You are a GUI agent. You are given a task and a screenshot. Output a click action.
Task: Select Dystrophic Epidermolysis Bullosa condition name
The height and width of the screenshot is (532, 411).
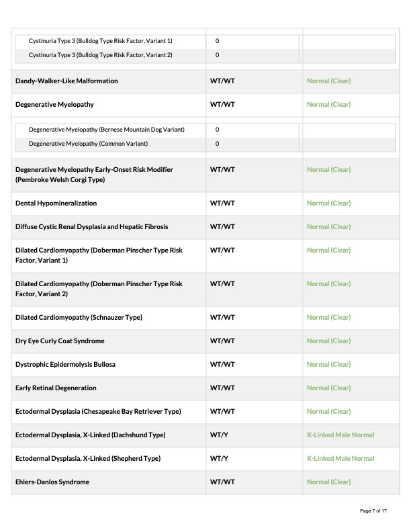[x=65, y=364]
